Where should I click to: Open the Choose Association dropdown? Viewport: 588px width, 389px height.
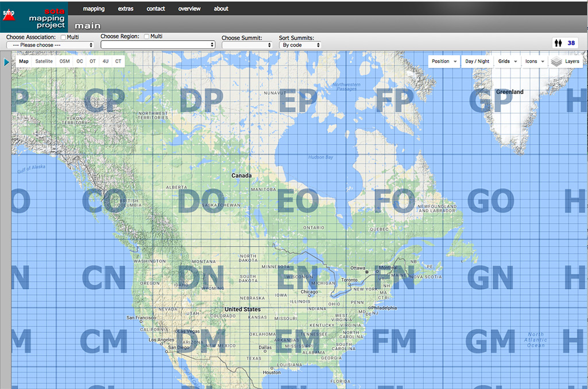pos(50,45)
